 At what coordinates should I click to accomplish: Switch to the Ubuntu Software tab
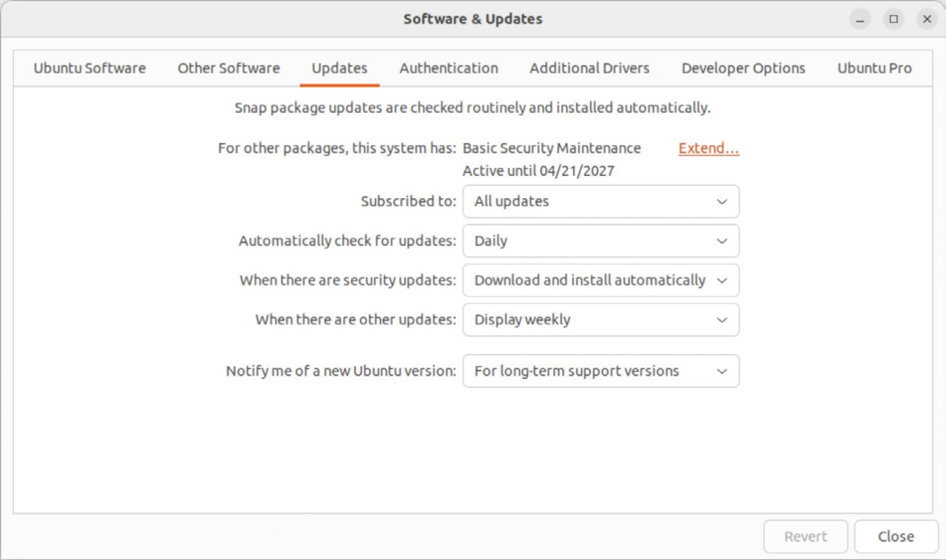89,68
